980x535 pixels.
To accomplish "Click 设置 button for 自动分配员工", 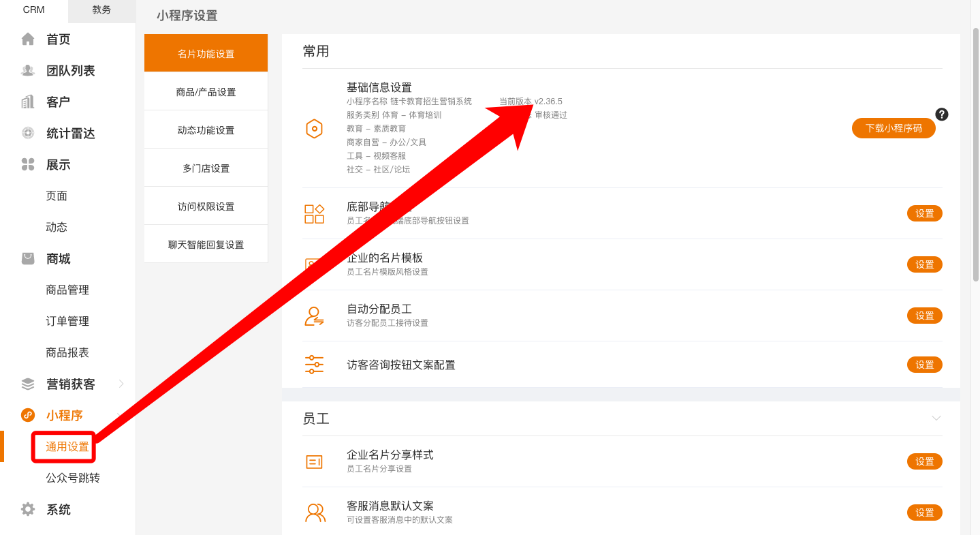I will [x=924, y=316].
